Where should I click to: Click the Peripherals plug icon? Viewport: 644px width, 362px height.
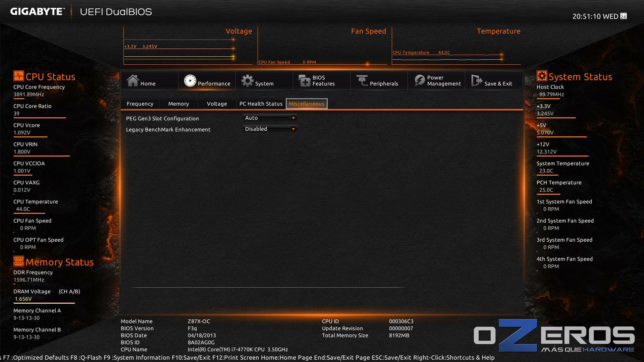[x=362, y=80]
